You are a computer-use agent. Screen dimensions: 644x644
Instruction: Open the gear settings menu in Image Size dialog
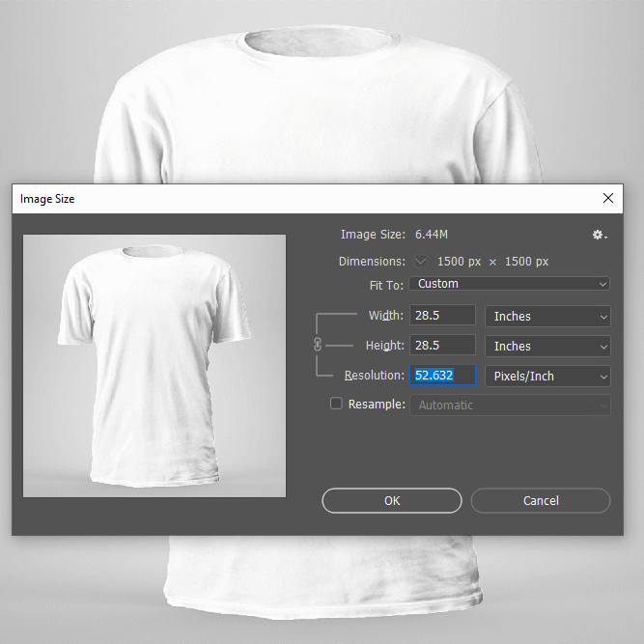tap(600, 235)
